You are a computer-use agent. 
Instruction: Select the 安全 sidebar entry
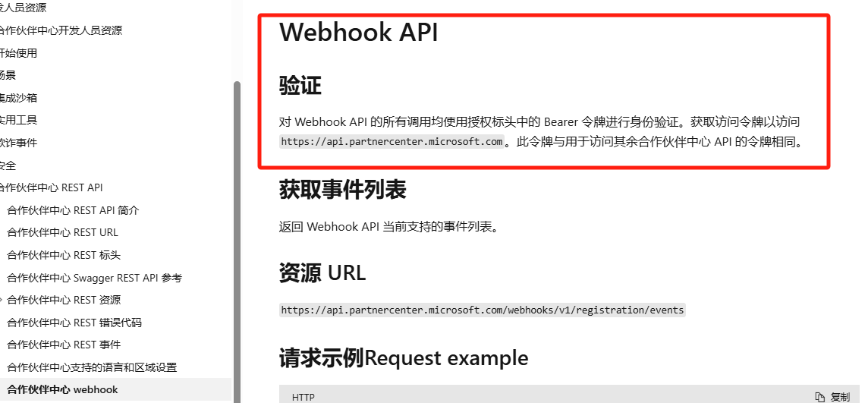(x=8, y=165)
